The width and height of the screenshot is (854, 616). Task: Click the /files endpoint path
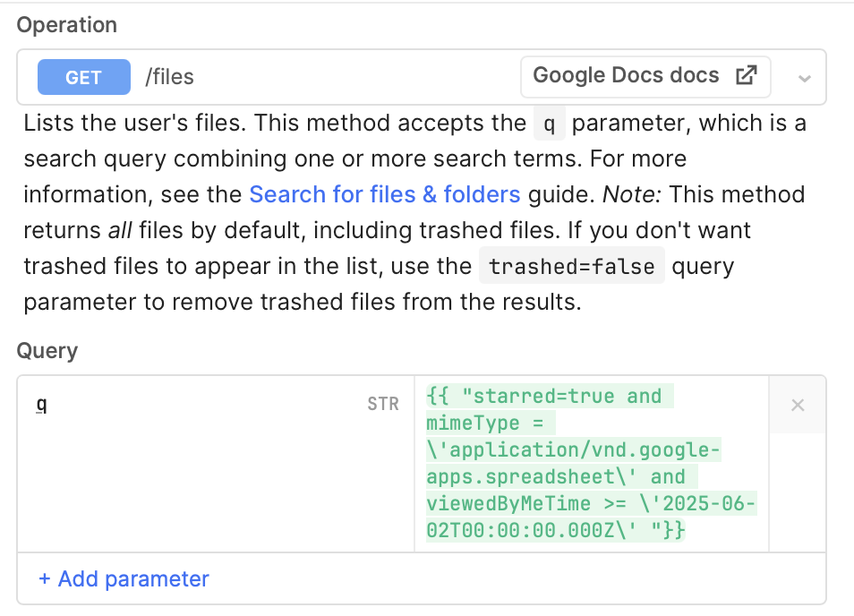point(169,77)
